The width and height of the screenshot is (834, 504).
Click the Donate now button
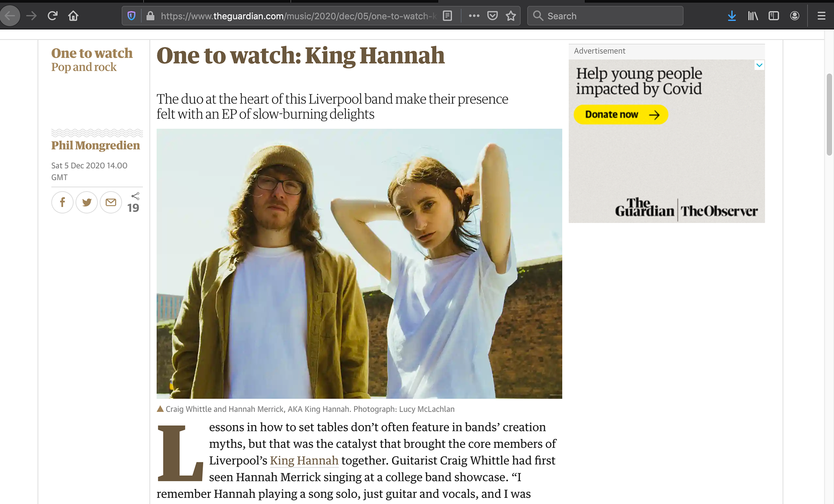point(621,115)
